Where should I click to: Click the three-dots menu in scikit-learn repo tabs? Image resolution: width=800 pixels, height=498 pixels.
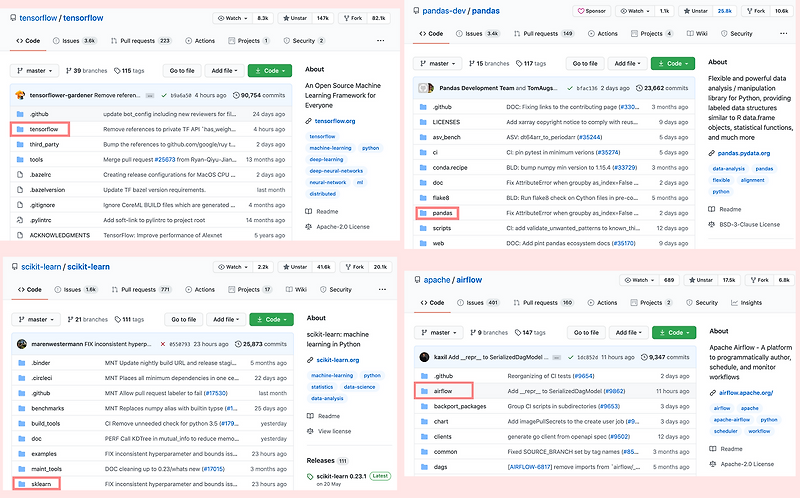coord(382,289)
